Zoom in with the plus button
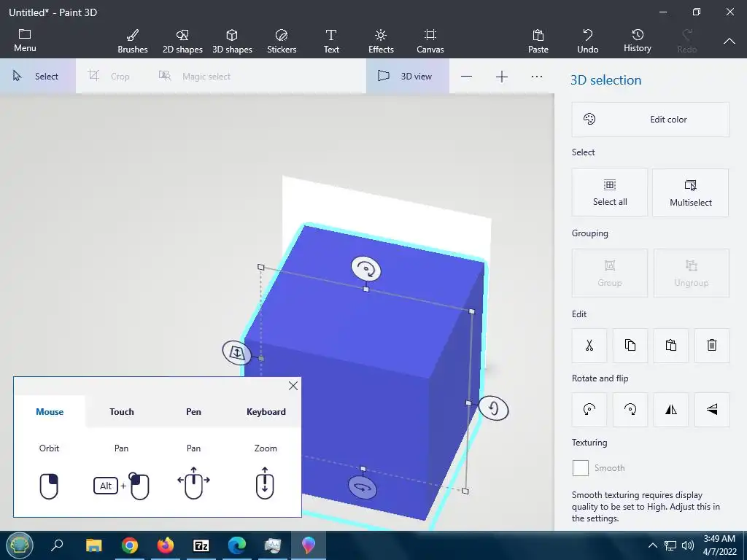 click(x=502, y=76)
